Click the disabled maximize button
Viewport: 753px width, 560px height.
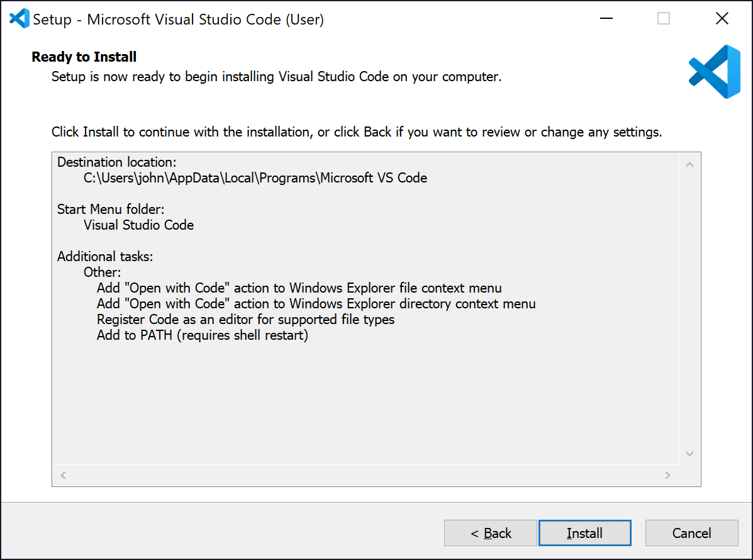point(664,19)
